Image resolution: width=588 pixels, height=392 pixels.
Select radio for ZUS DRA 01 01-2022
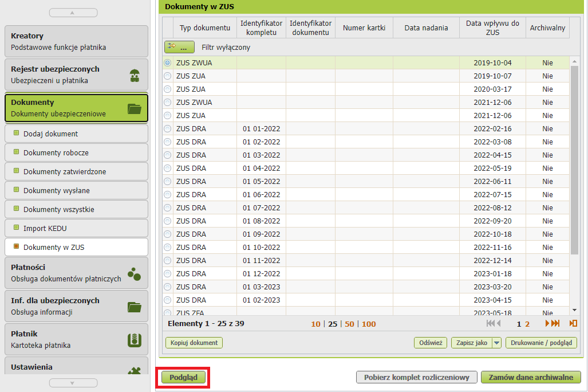point(168,129)
